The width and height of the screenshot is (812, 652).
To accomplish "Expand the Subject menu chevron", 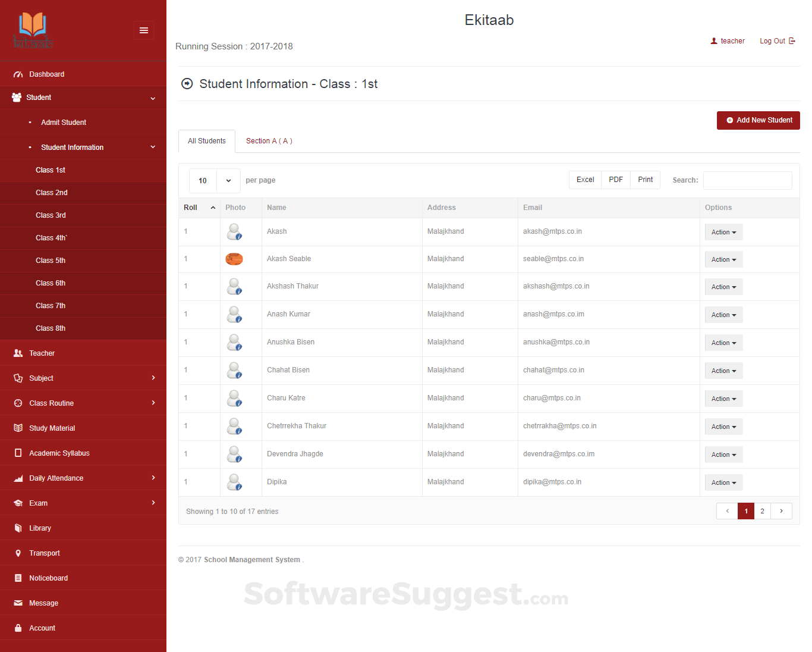I will tap(153, 378).
